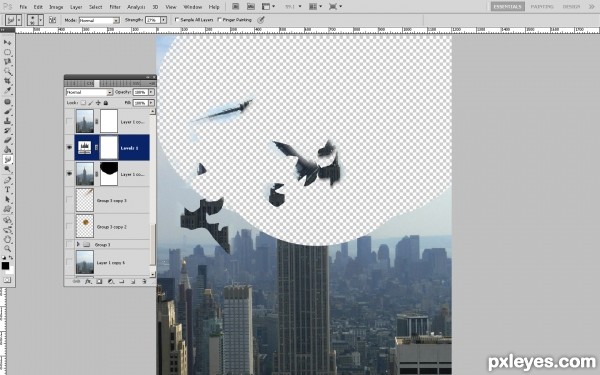Select the Move tool
Screen dimensions: 600x375
coord(7,42)
